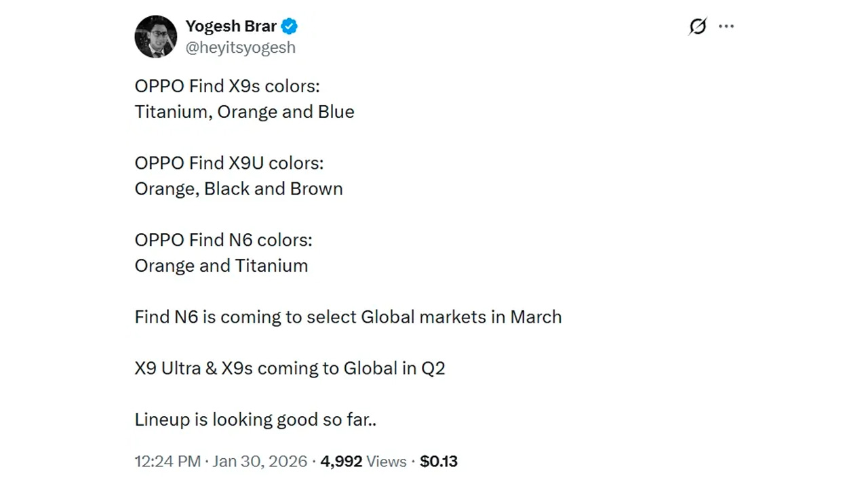Open Yogesh Brar's profile picture

point(155,37)
